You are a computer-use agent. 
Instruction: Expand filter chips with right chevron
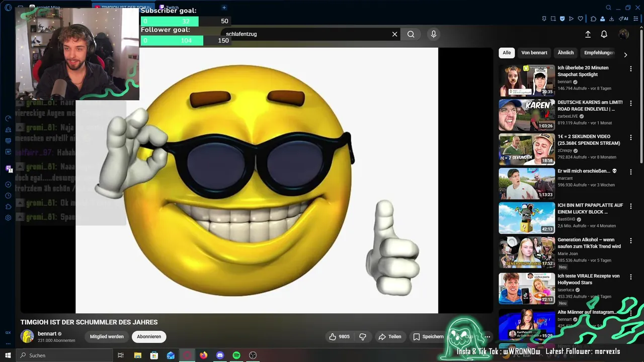[626, 55]
